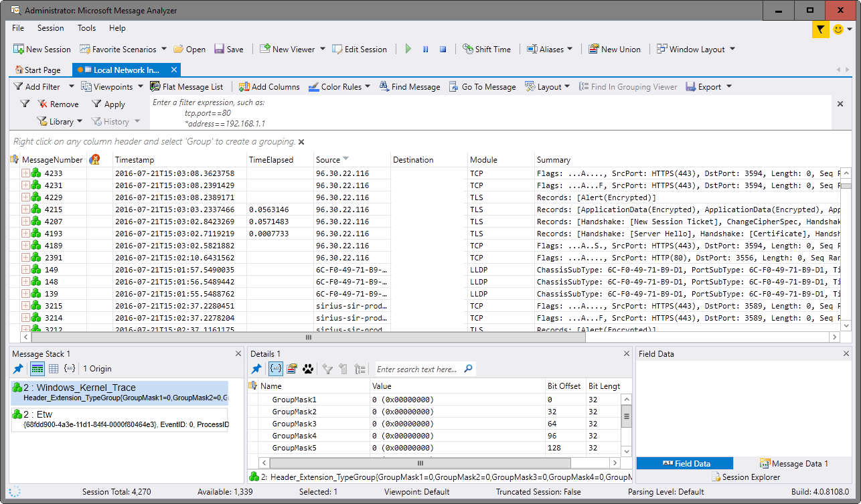861x504 pixels.
Task: Click the filter expression input area
Action: tap(491, 112)
